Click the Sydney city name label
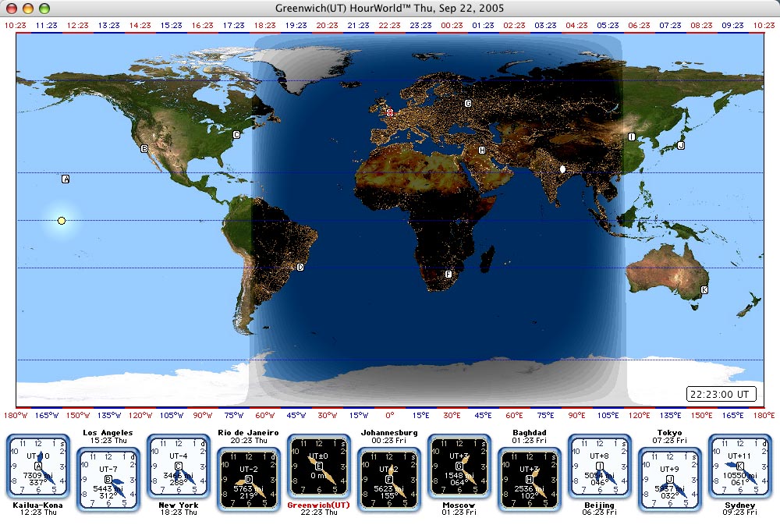 click(739, 505)
